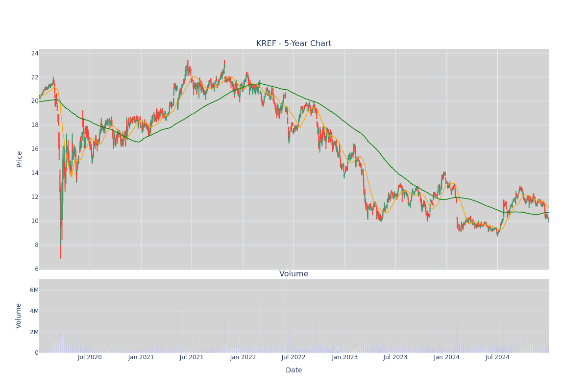Click the "16" price tick label
Viewport: 588px width, 392px height.
(35, 149)
